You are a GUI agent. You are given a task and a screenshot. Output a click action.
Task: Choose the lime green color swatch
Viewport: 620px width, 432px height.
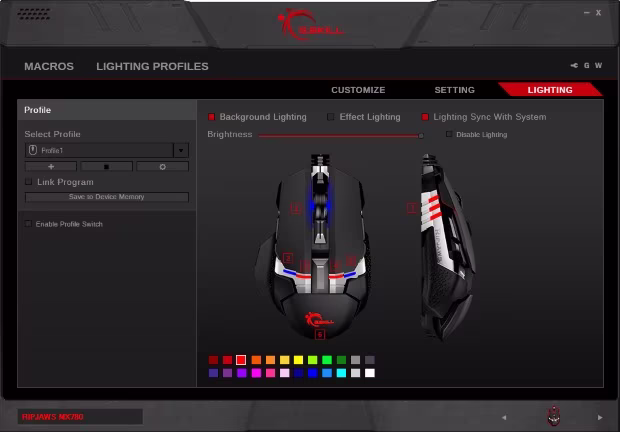313,360
